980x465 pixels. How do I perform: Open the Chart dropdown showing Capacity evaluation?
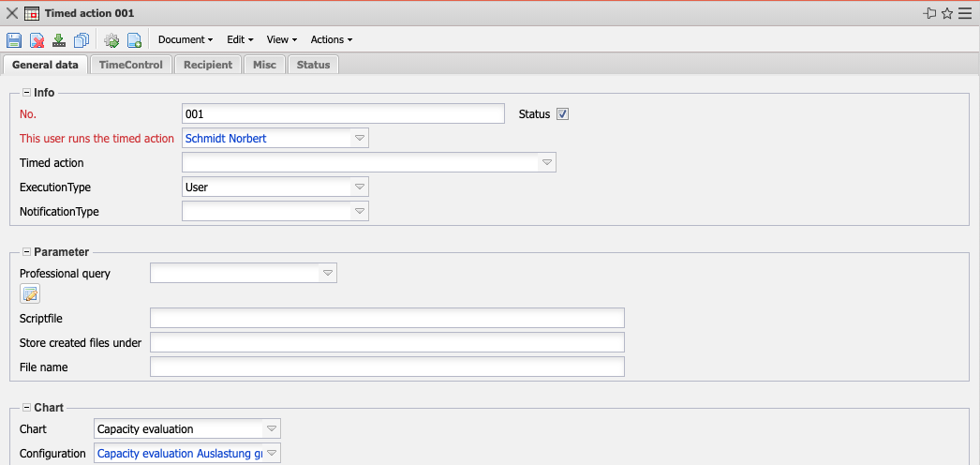(x=271, y=429)
